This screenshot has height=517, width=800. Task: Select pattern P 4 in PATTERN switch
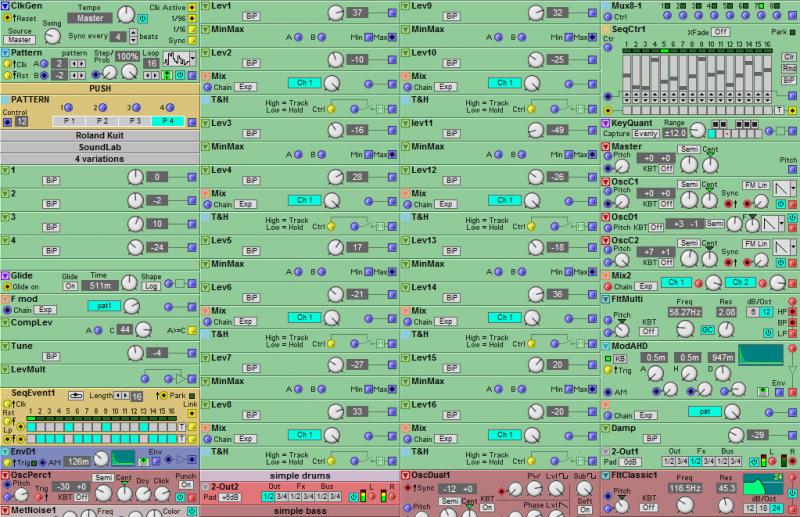point(168,121)
